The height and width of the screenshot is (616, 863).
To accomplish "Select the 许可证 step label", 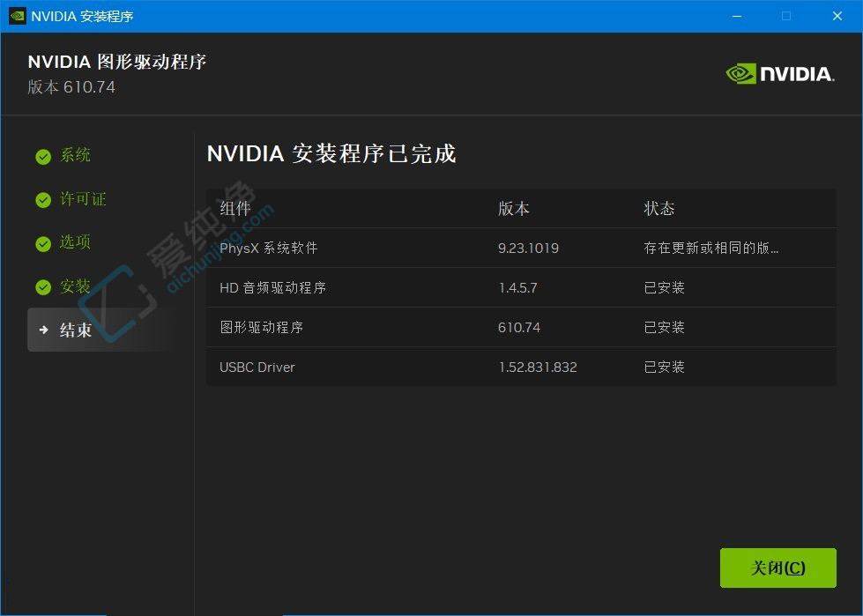I will pyautogui.click(x=83, y=198).
